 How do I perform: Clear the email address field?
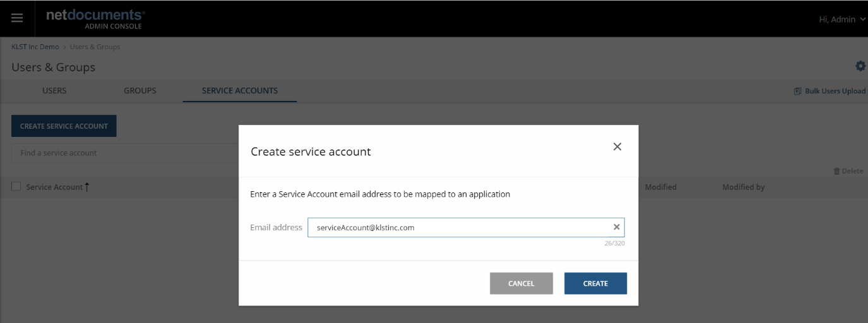coord(617,227)
